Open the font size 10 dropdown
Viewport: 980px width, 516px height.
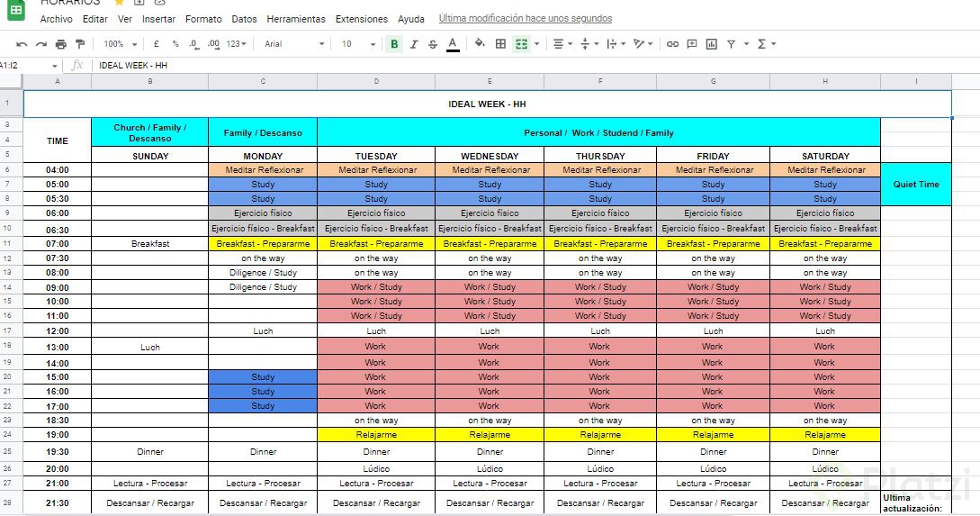tap(358, 44)
